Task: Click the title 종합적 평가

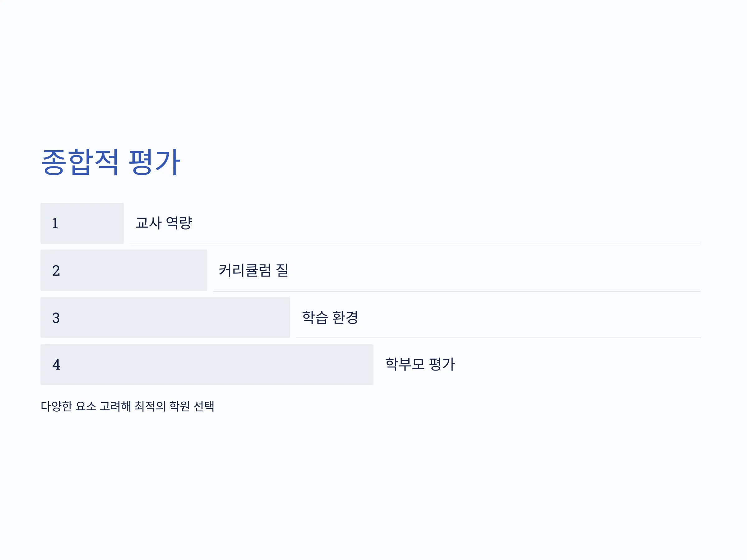Action: pos(110,162)
